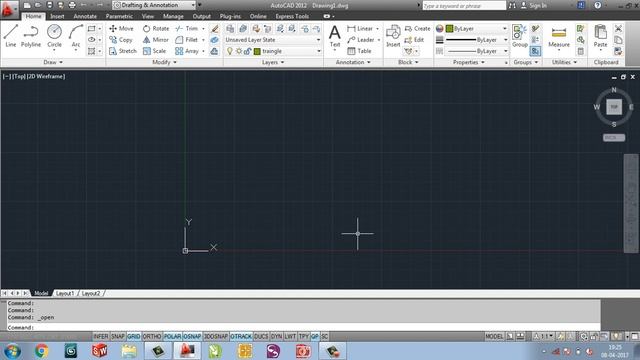Click the object color wheel swatch
Image resolution: width=640 pixels, height=360 pixels.
point(440,29)
